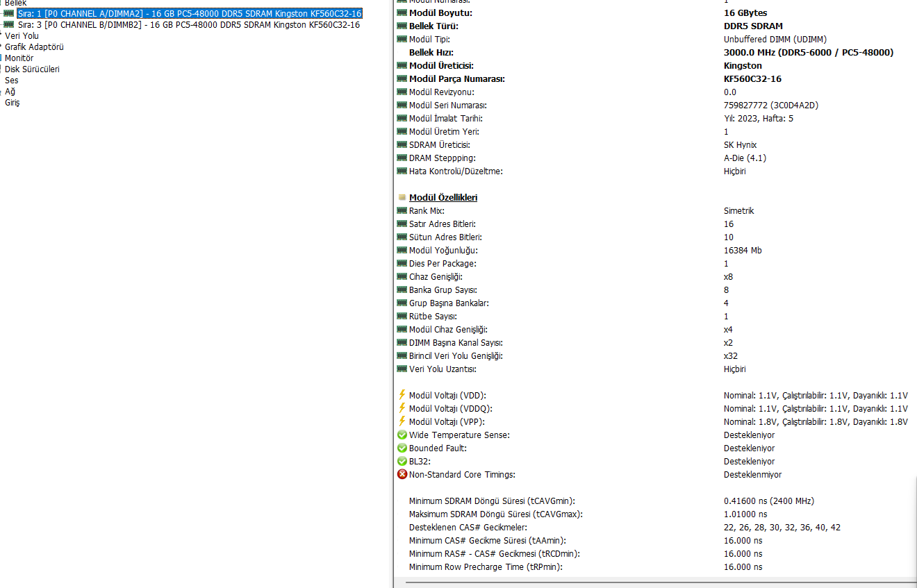
Task: Click the lightning icon for Modül Voltajı (VDD)
Action: [x=402, y=395]
